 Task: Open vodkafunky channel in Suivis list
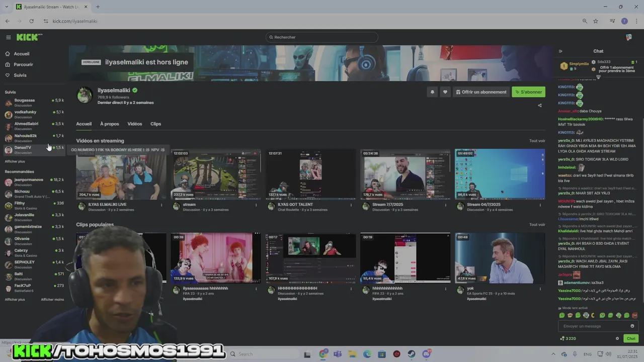click(34, 114)
